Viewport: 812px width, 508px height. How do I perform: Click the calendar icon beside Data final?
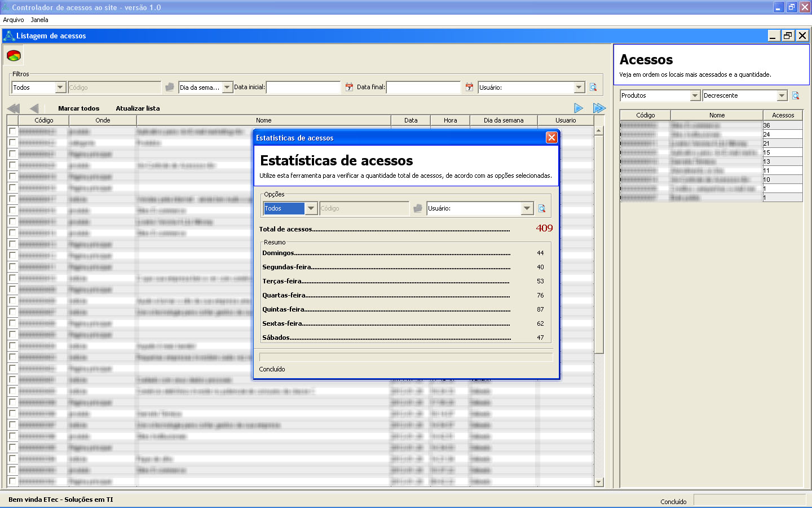pyautogui.click(x=469, y=87)
